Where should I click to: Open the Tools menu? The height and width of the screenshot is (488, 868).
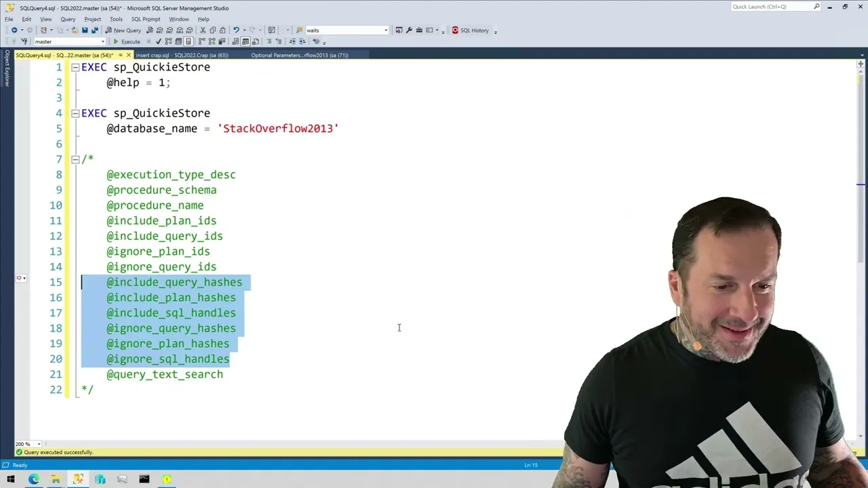pyautogui.click(x=116, y=19)
